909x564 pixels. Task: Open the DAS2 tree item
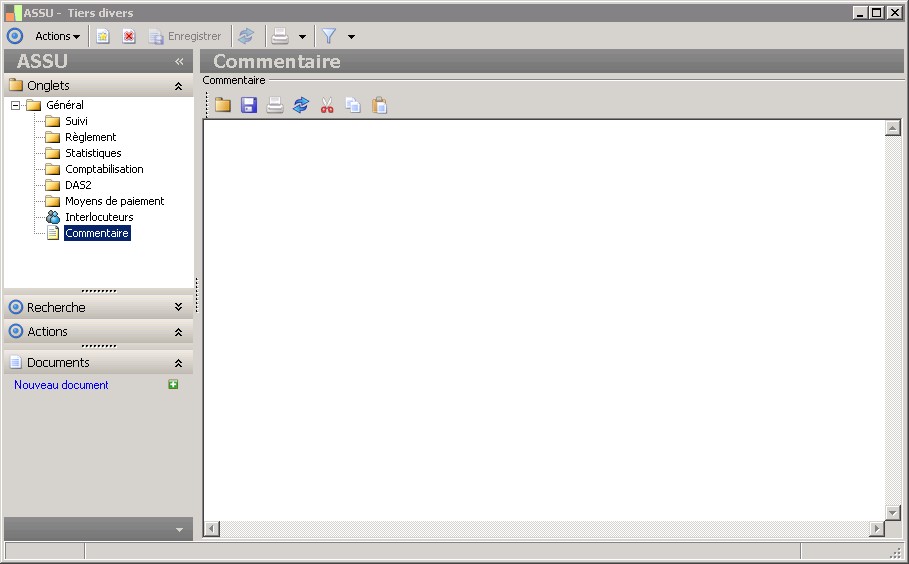78,185
